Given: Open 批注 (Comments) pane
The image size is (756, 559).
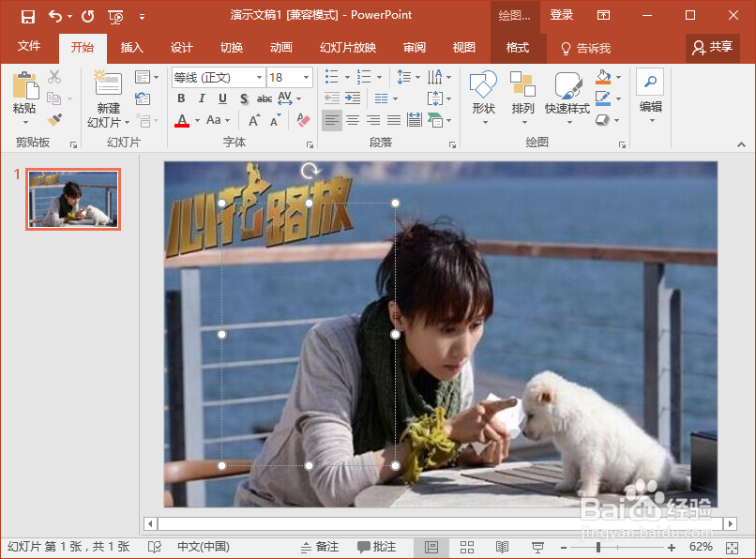Looking at the screenshot, I should tap(376, 547).
